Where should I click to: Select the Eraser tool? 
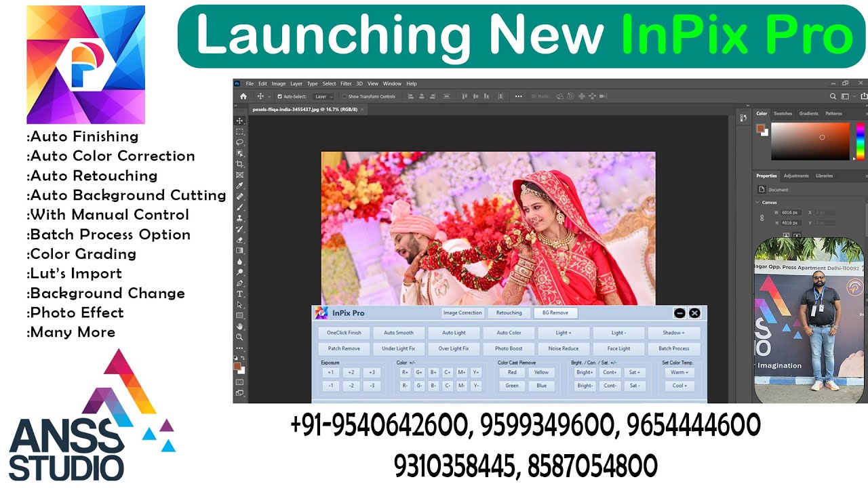240,240
